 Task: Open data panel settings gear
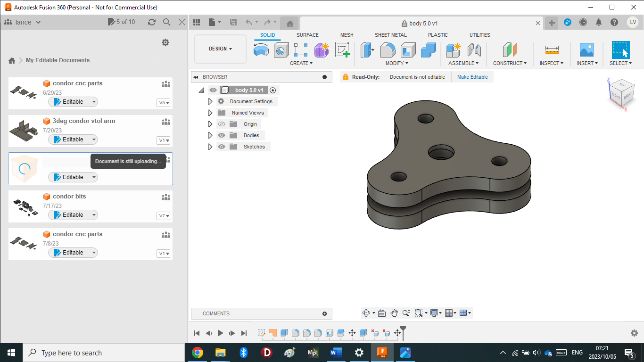click(165, 42)
